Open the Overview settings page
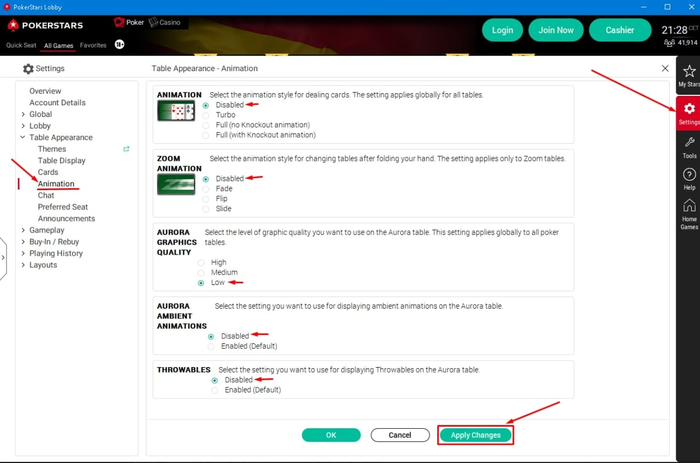 [x=45, y=91]
